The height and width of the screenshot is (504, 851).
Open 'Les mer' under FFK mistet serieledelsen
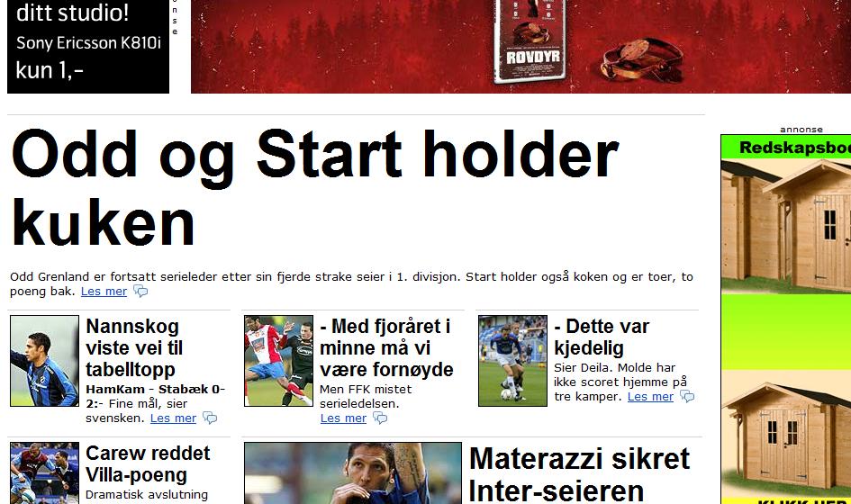click(x=343, y=418)
